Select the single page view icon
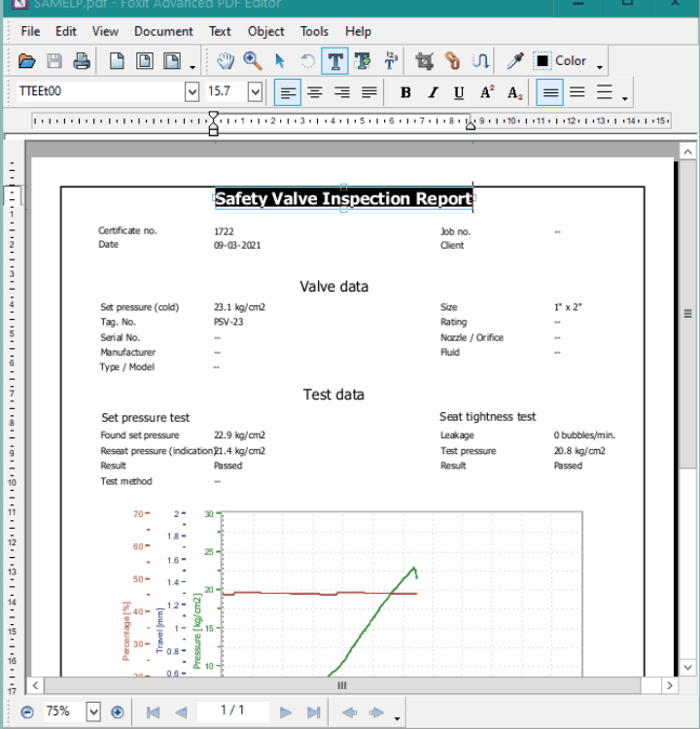This screenshot has width=700, height=729. tap(117, 61)
